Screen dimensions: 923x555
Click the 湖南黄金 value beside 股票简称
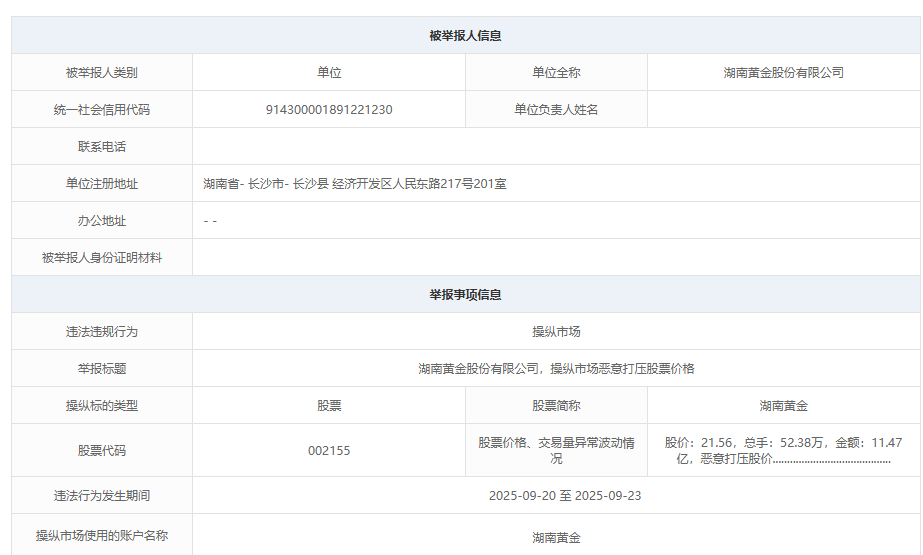point(783,406)
